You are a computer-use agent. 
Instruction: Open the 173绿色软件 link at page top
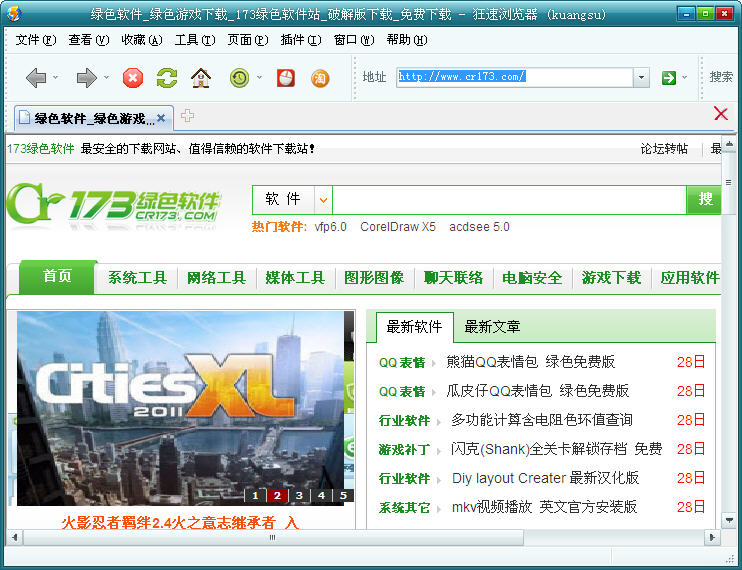point(41,149)
